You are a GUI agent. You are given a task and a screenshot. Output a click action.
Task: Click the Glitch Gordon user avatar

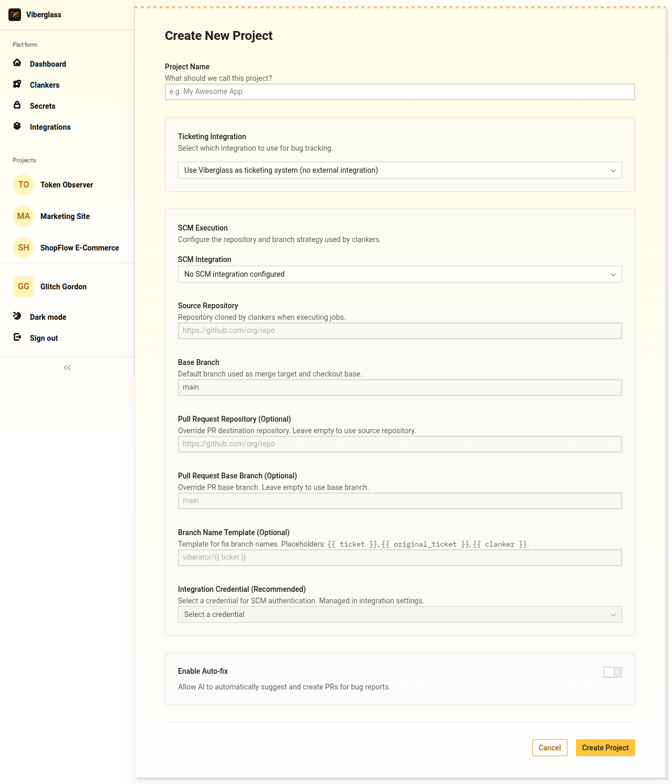(x=24, y=287)
